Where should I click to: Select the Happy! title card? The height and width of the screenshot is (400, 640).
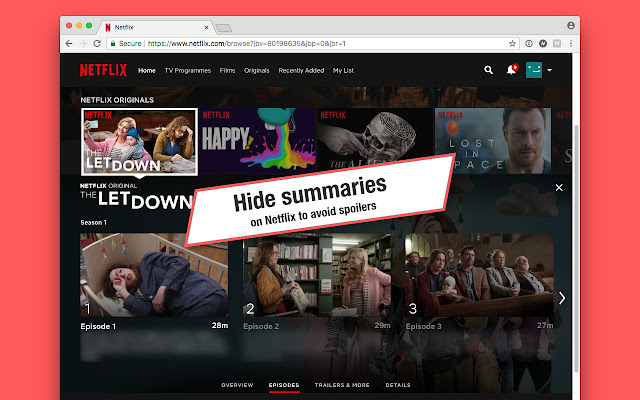(x=258, y=140)
